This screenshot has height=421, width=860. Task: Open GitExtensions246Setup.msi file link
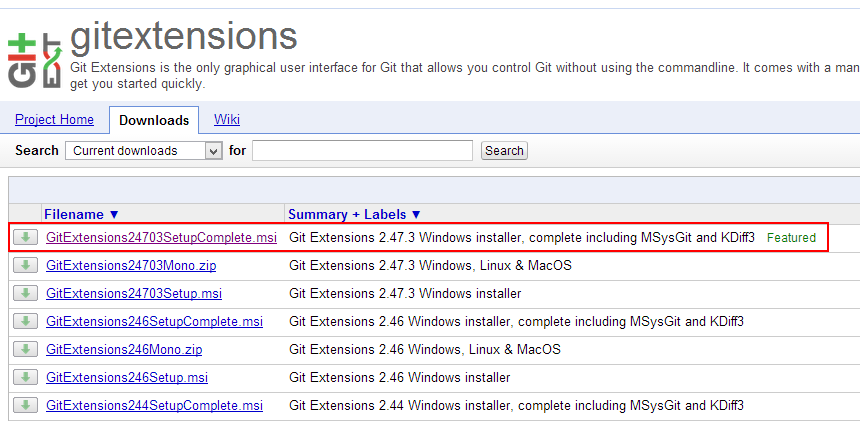(127, 378)
